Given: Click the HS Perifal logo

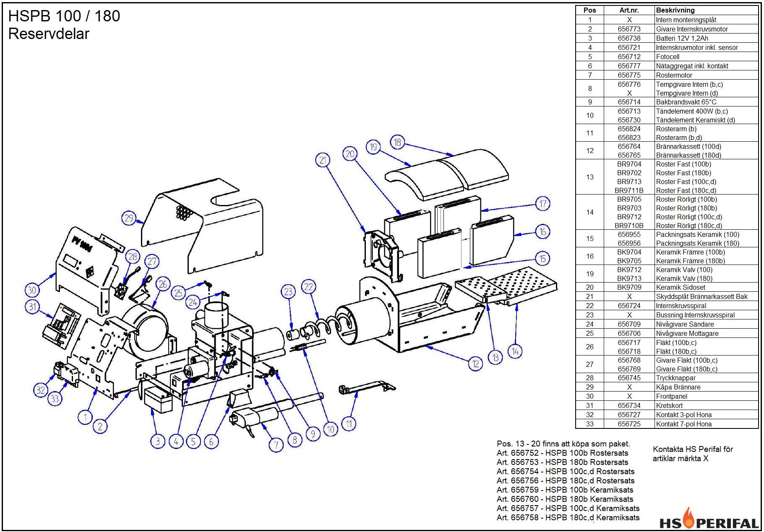Looking at the screenshot, I should [709, 519].
